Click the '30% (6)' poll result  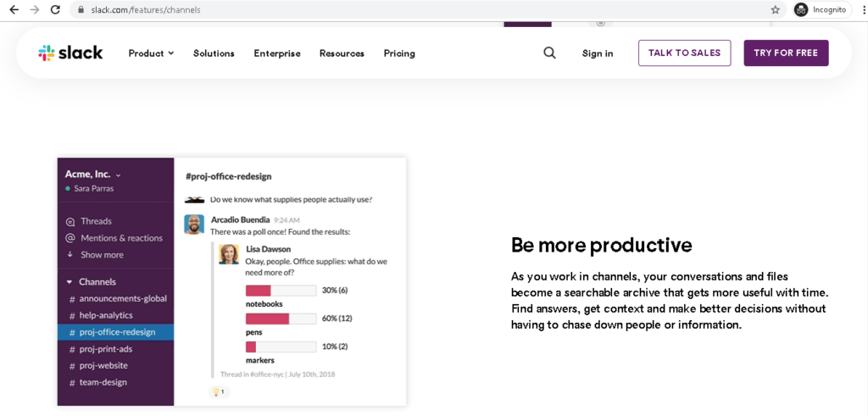click(x=334, y=291)
